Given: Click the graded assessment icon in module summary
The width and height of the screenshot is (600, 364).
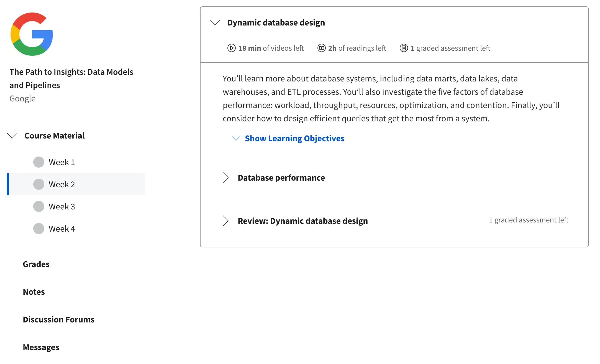Looking at the screenshot, I should click(x=404, y=48).
